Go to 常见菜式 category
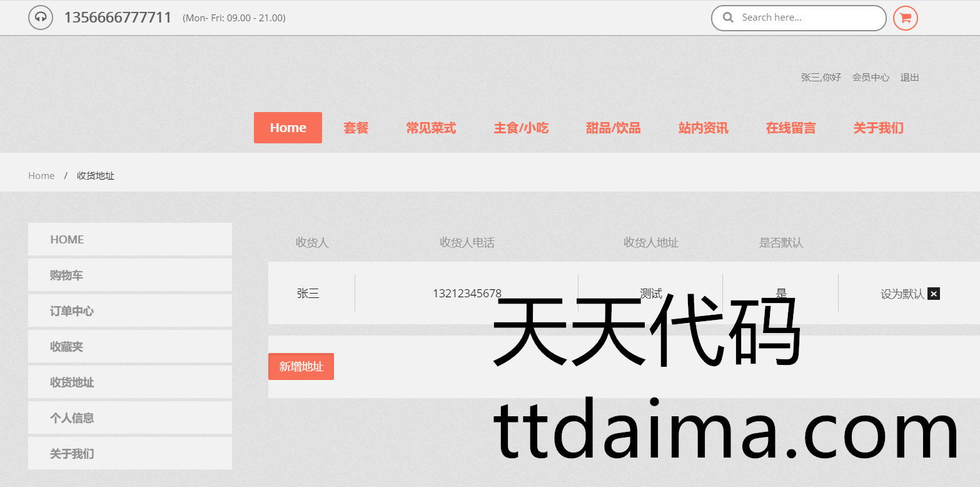Viewport: 980px width, 487px height. point(431,128)
